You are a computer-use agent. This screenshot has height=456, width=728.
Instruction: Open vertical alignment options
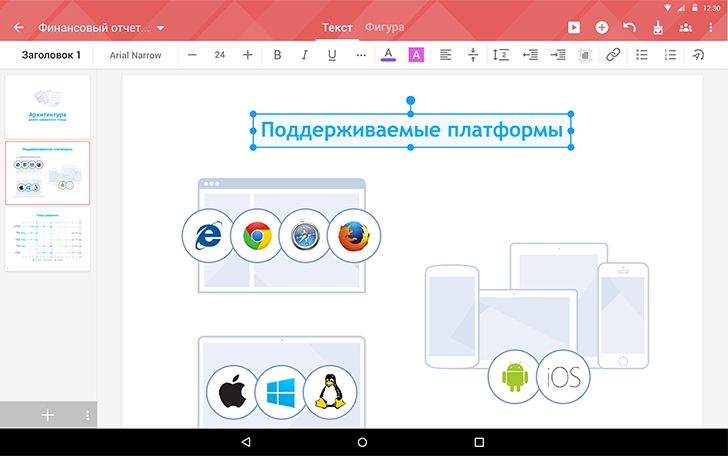473,55
